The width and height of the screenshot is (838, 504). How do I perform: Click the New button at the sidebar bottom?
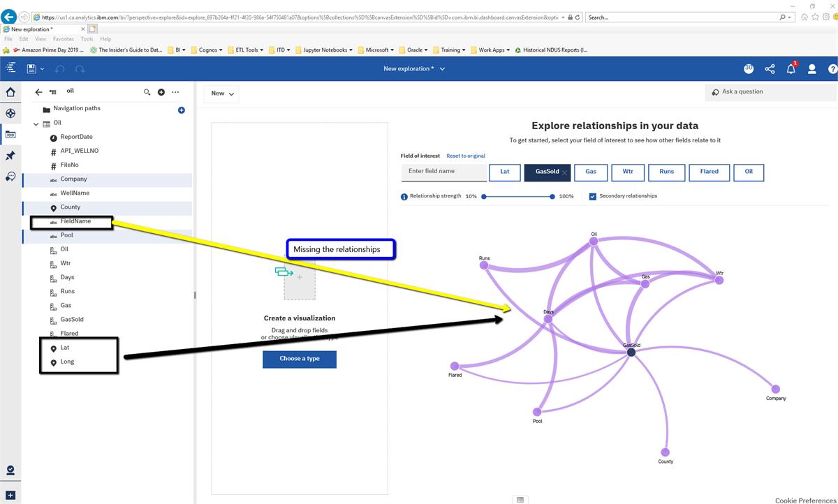10,495
